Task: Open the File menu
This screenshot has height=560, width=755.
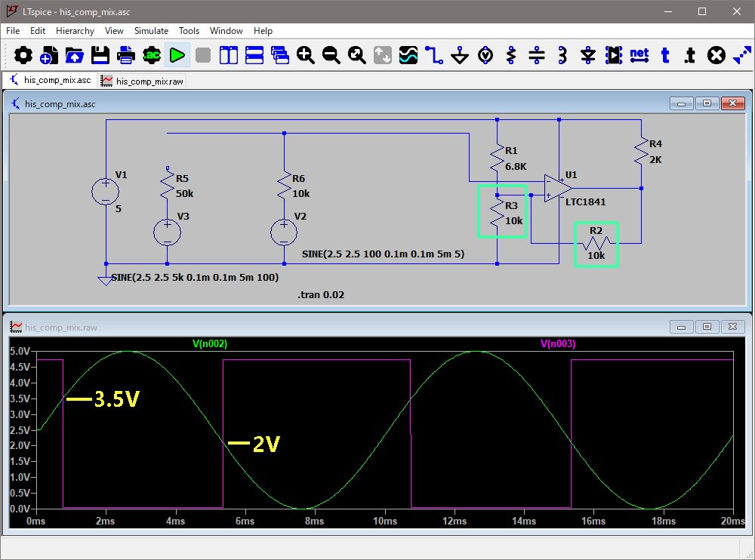Action: (13, 31)
